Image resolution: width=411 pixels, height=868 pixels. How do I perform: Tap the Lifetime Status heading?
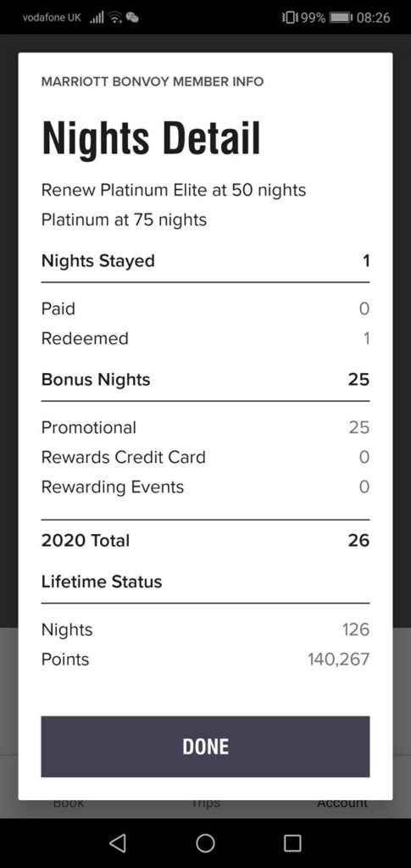(x=102, y=581)
